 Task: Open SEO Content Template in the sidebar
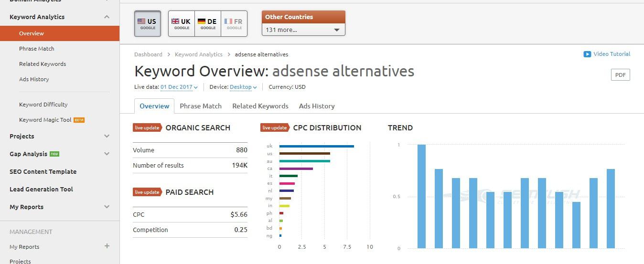[x=43, y=171]
